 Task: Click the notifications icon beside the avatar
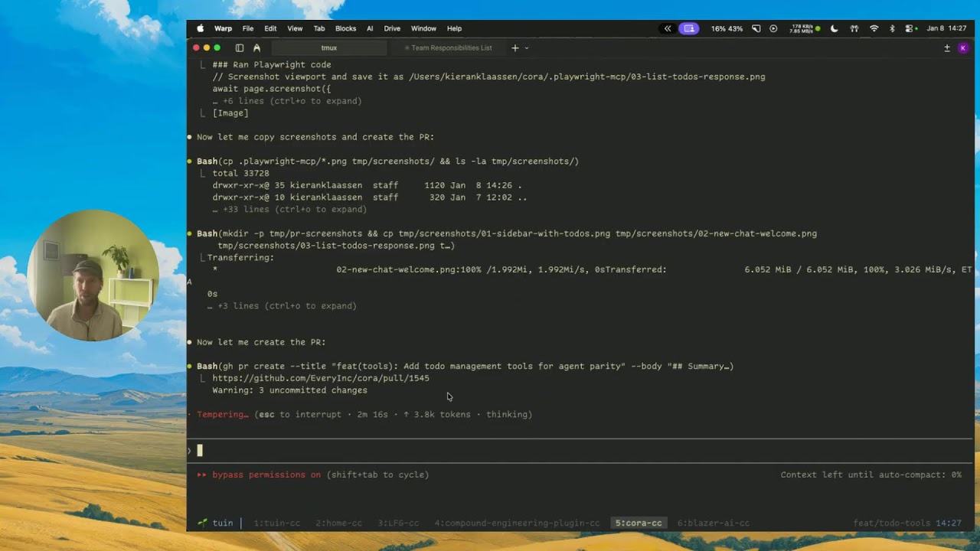click(947, 47)
